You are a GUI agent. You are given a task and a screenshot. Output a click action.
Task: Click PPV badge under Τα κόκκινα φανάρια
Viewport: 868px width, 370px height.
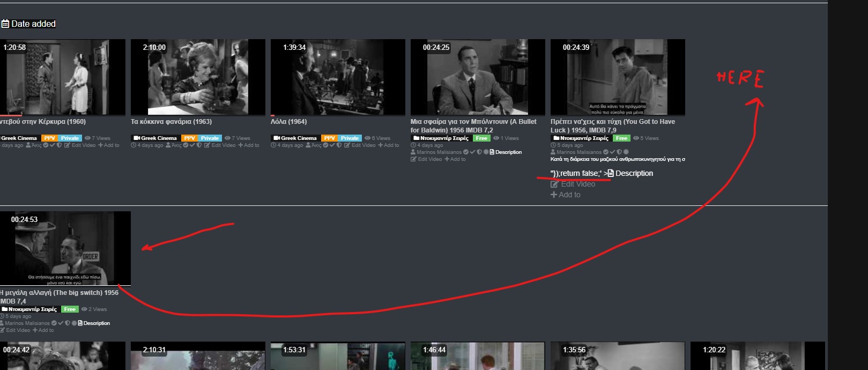click(189, 138)
